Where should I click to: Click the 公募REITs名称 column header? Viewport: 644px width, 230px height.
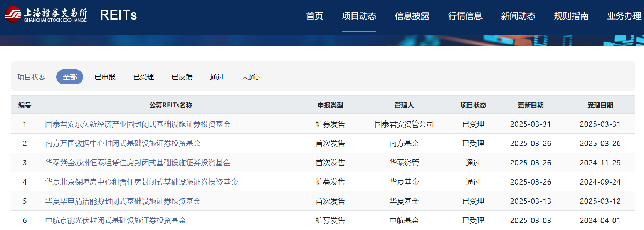(171, 105)
